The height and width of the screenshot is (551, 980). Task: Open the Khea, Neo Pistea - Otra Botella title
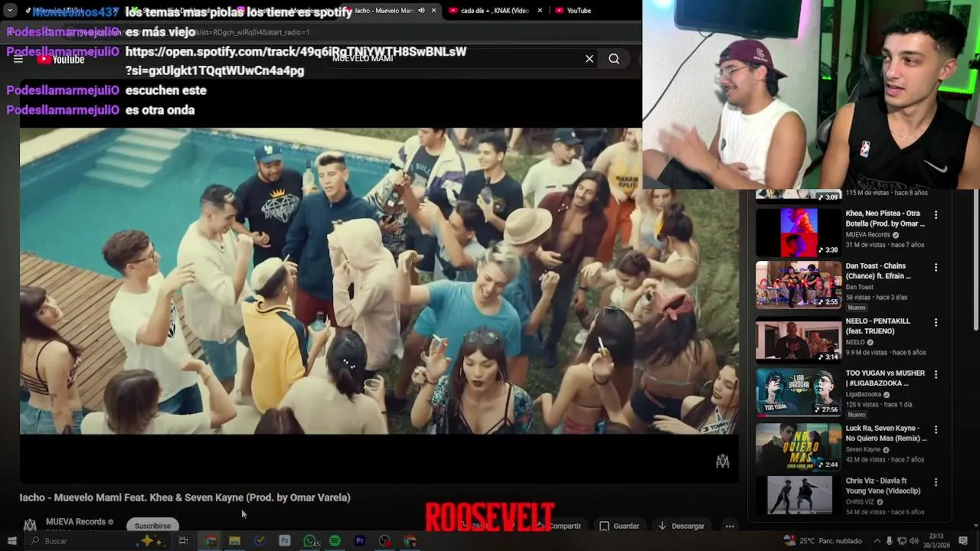coord(885,219)
